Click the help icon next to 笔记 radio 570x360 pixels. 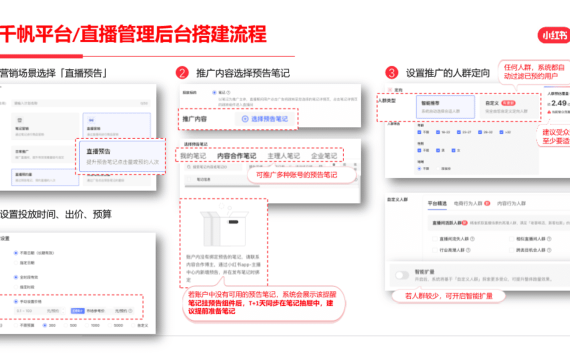[228, 93]
